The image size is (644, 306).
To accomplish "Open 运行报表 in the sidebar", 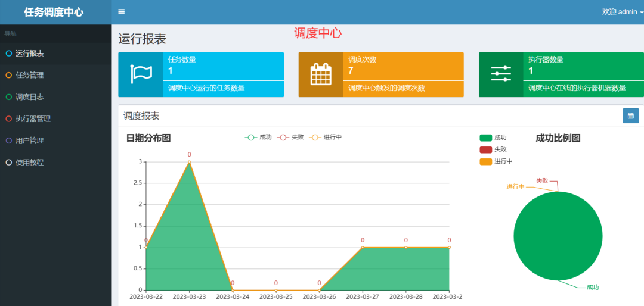I will (x=55, y=54).
